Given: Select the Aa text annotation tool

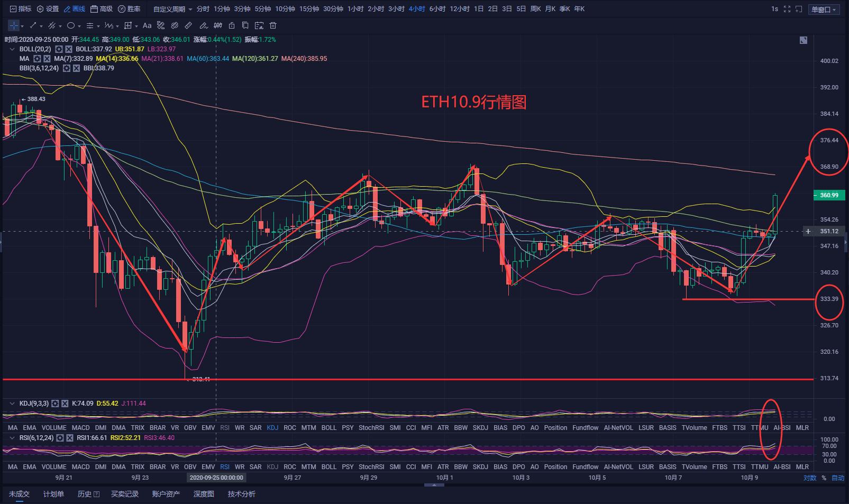Looking at the screenshot, I should tap(147, 25).
